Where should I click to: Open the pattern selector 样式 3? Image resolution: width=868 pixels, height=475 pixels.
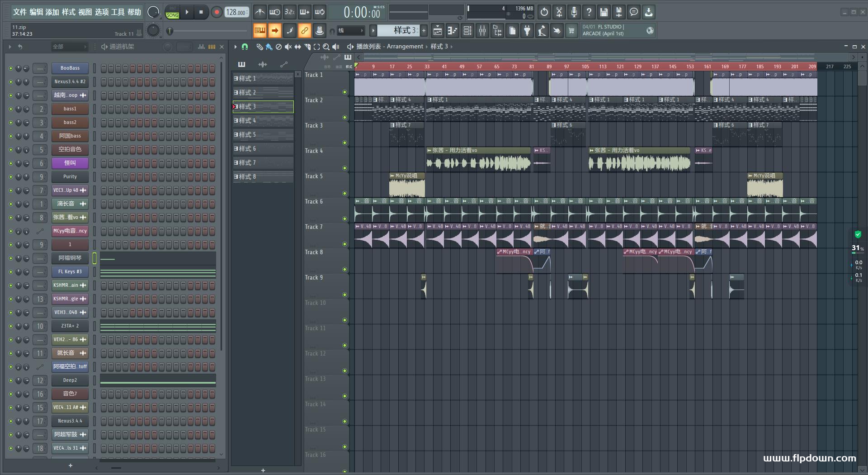click(x=399, y=31)
